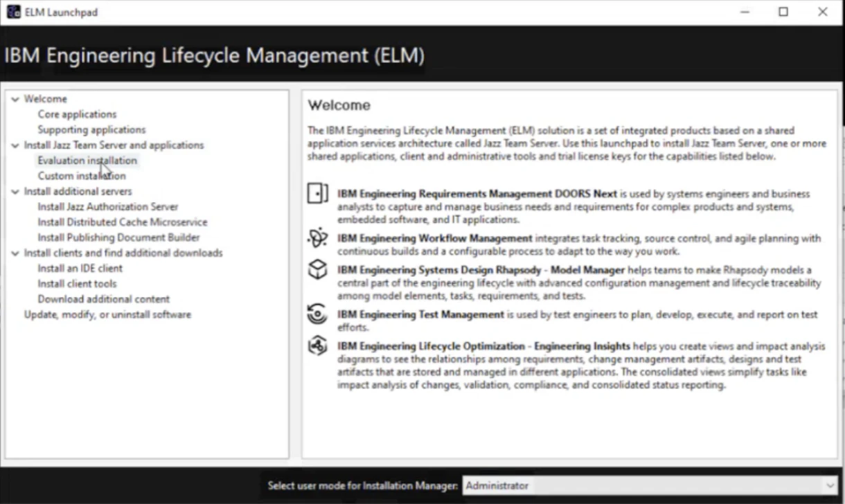845x504 pixels.
Task: Collapse Install Jazz Team Server and applications node
Action: point(15,145)
